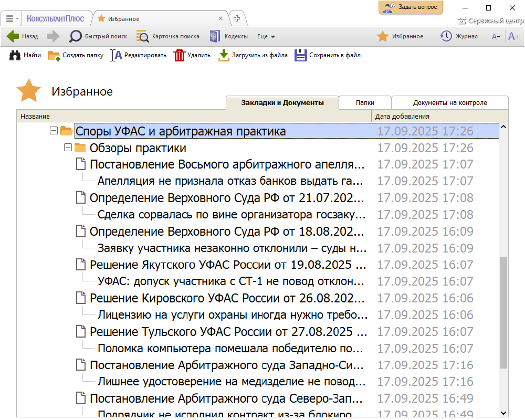Click the Журнал history clock icon

pyautogui.click(x=446, y=36)
